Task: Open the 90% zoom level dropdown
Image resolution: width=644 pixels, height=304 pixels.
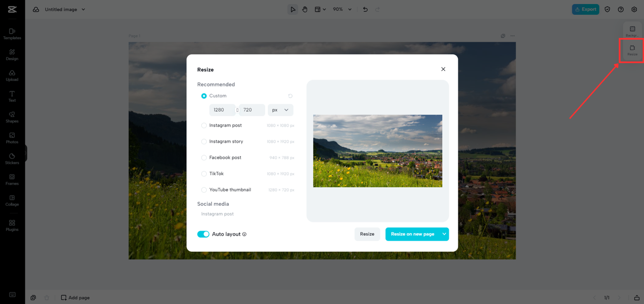Action: tap(343, 10)
